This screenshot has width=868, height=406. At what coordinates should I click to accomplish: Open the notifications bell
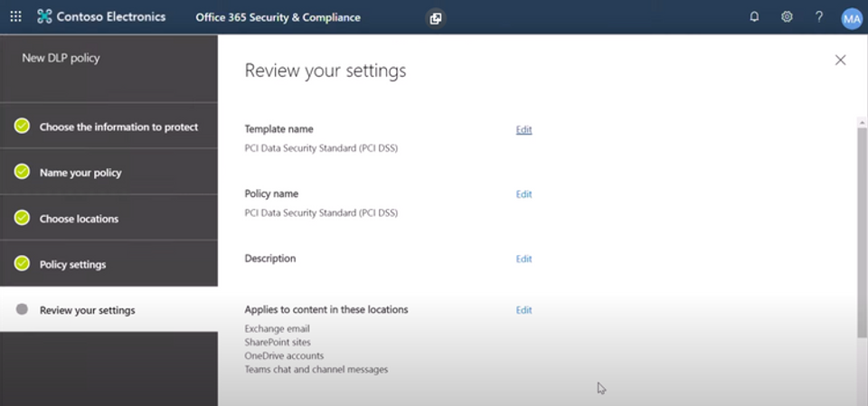754,16
